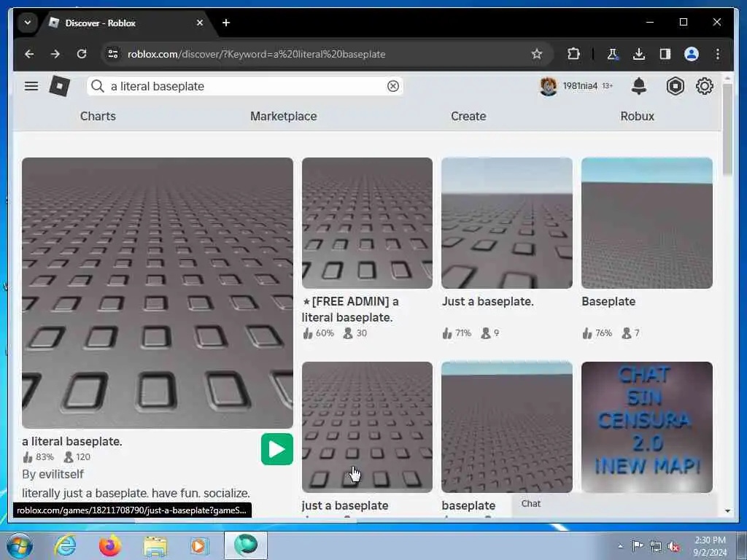
Task: Open the Just a baseplate. game thumbnail
Action: (507, 223)
